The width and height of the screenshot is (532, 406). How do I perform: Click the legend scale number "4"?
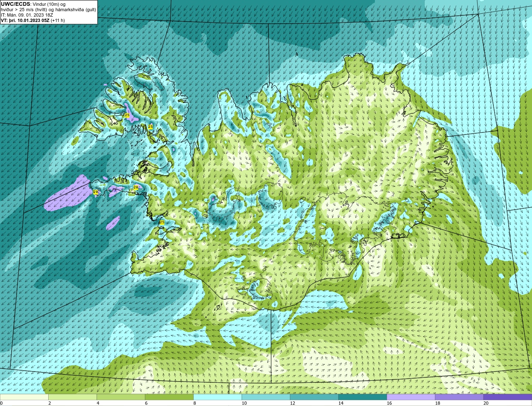98,403
